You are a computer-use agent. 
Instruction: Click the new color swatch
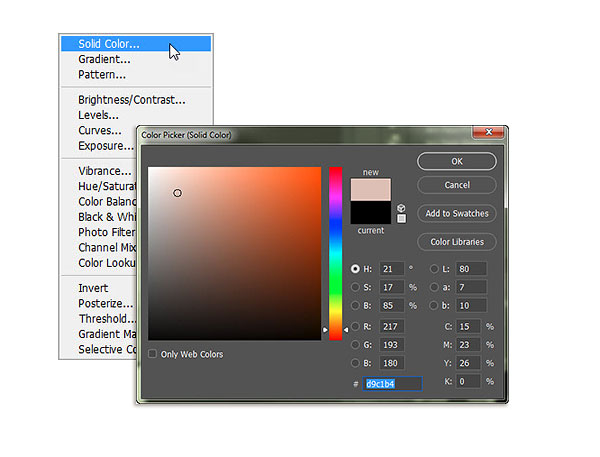371,189
